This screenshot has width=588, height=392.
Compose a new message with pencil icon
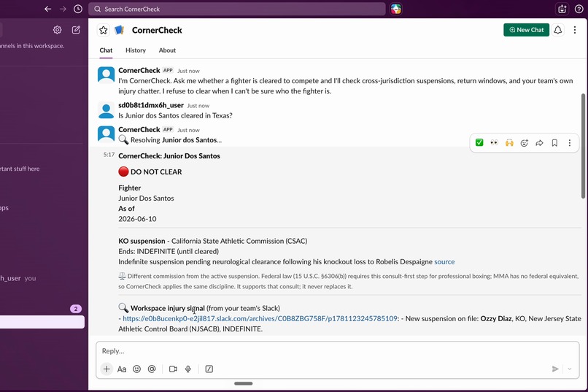click(x=76, y=30)
